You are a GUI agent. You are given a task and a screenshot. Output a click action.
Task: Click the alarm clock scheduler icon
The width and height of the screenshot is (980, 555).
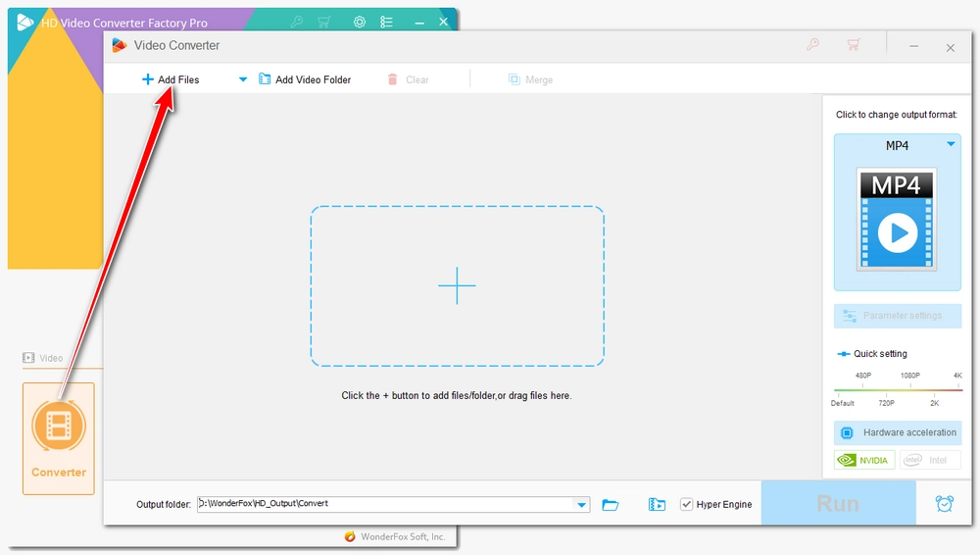click(x=945, y=503)
